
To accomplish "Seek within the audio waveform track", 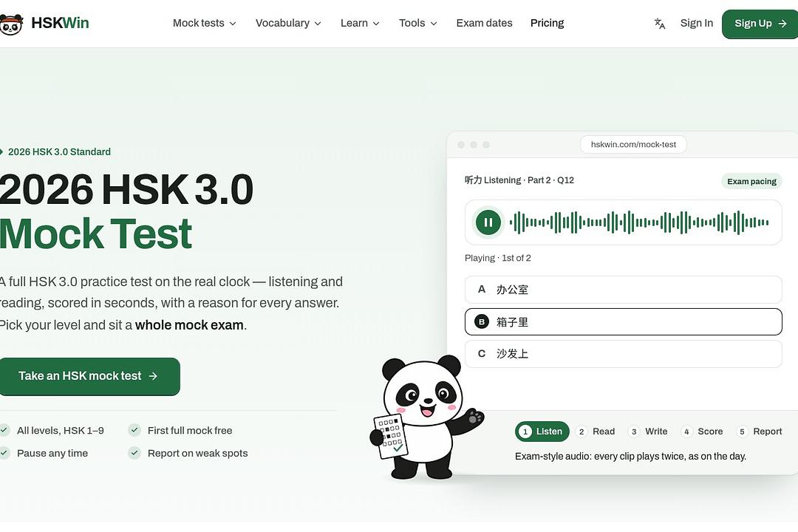I will tap(639, 222).
